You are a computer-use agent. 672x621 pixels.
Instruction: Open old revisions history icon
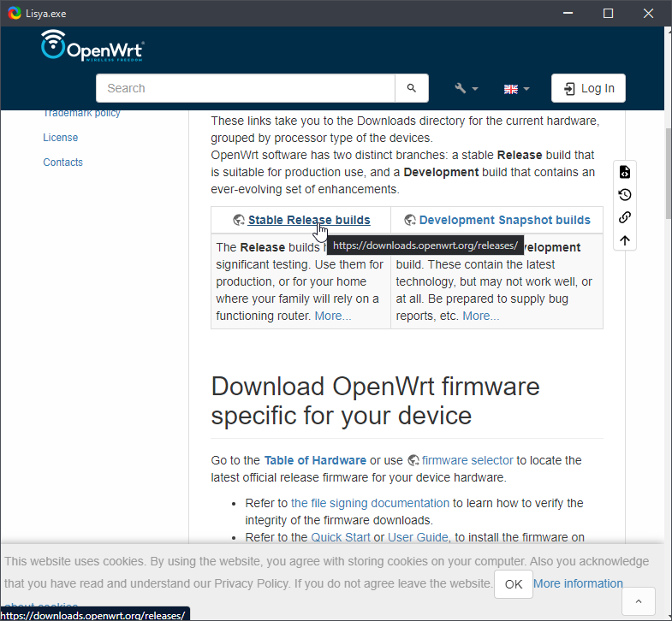625,195
